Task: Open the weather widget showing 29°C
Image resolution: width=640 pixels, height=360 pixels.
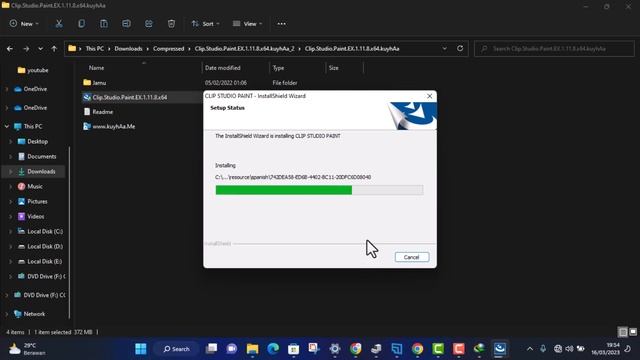Action: coord(27,349)
